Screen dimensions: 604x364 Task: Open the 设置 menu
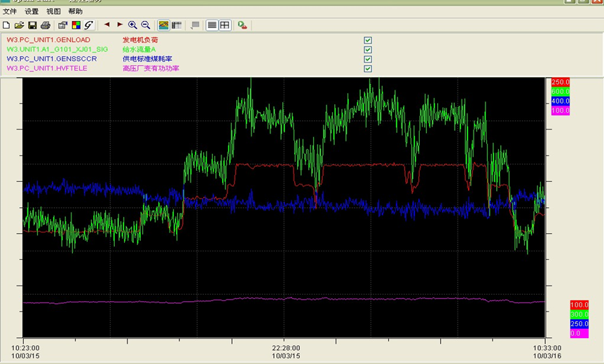(x=32, y=11)
